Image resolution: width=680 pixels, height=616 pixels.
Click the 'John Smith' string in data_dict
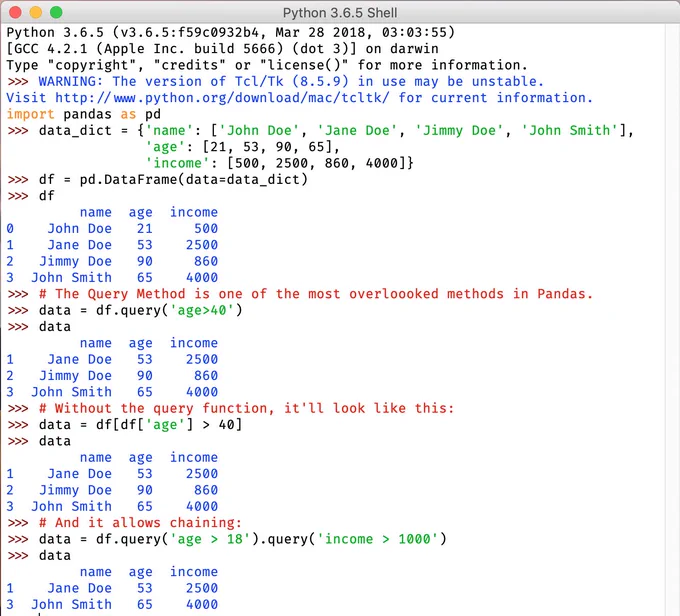coord(569,131)
